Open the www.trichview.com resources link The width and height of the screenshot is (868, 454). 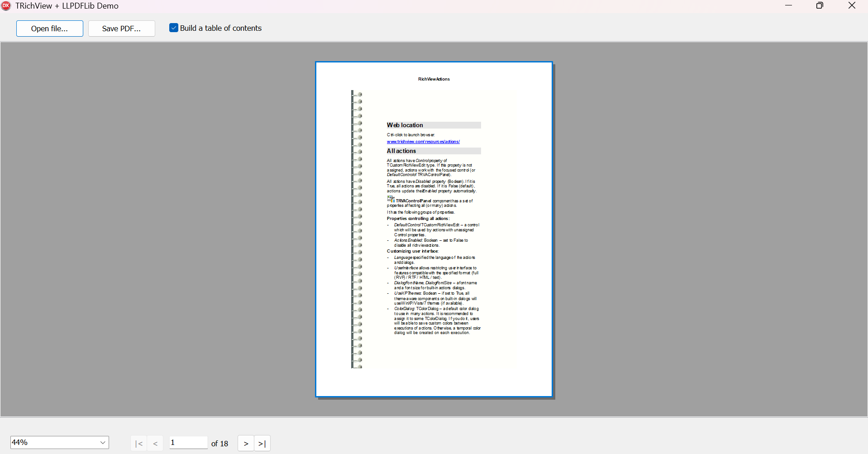click(423, 142)
